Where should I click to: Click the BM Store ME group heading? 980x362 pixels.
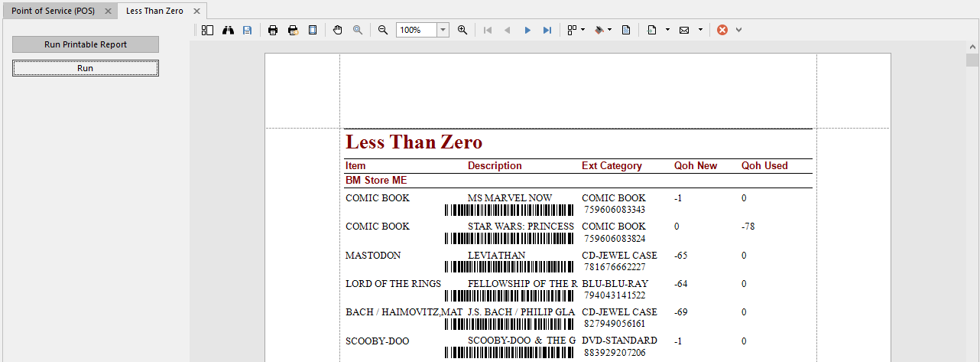pos(376,181)
